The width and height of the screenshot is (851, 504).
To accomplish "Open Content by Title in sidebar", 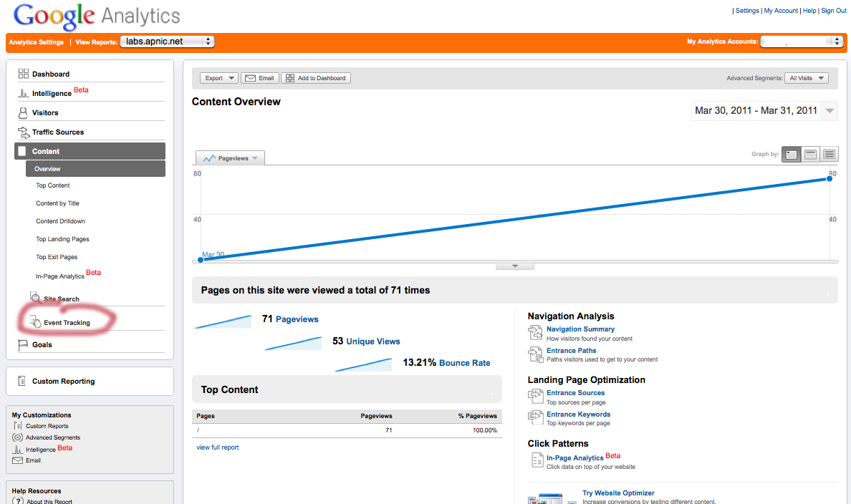I will [57, 203].
